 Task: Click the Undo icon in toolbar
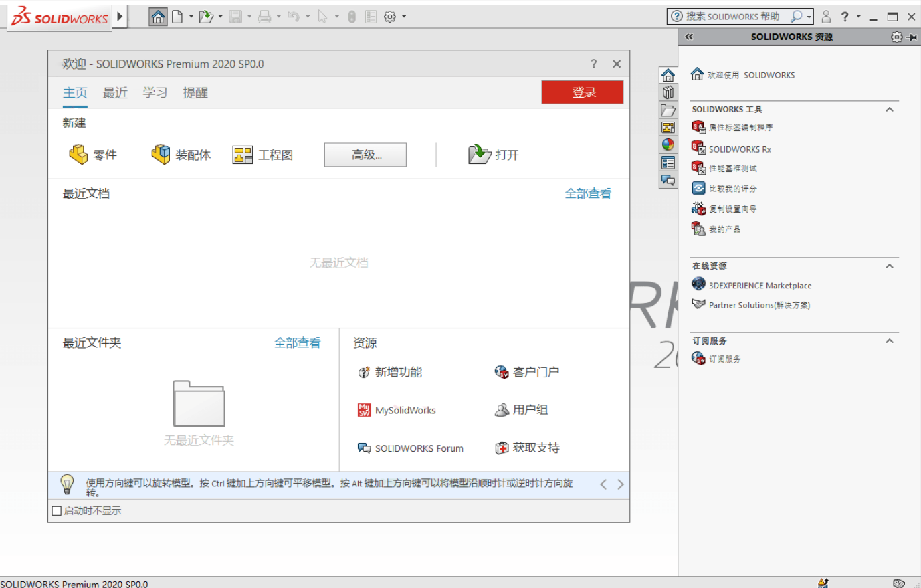[x=294, y=17]
